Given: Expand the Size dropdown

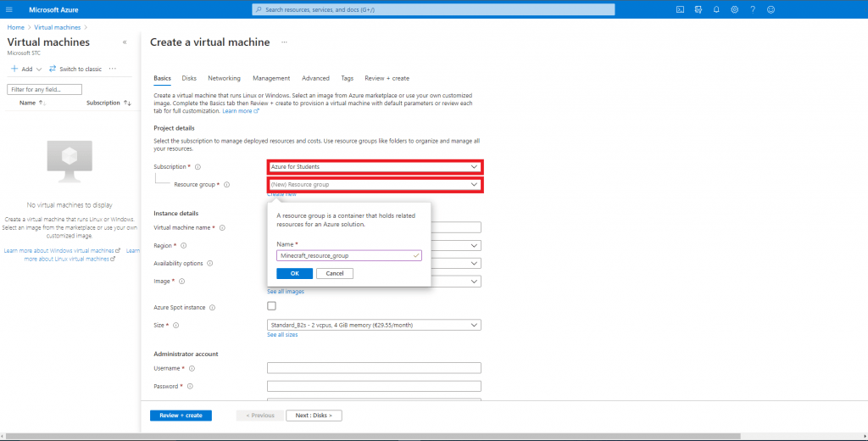Looking at the screenshot, I should pos(374,325).
